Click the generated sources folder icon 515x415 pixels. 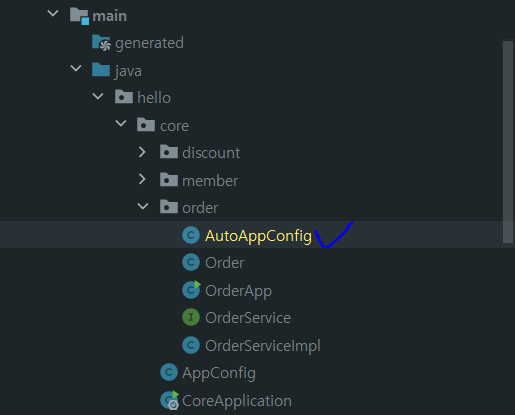(x=101, y=43)
